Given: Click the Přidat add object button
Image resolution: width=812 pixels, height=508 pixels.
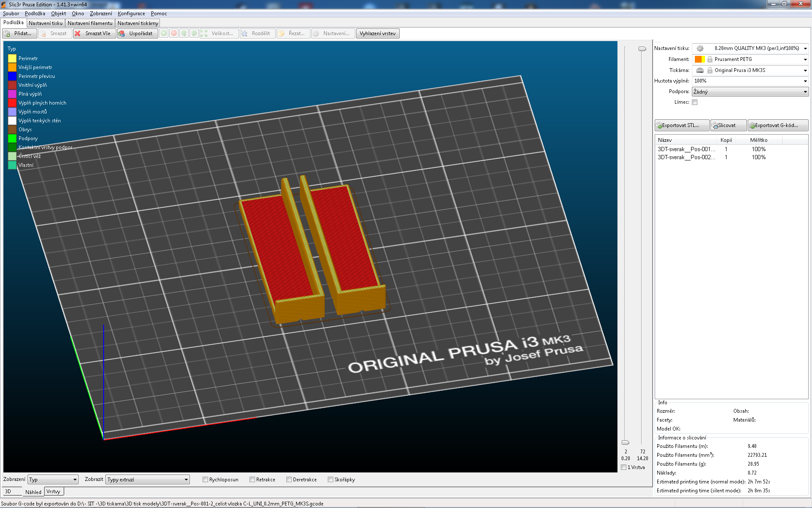Looking at the screenshot, I should [19, 33].
